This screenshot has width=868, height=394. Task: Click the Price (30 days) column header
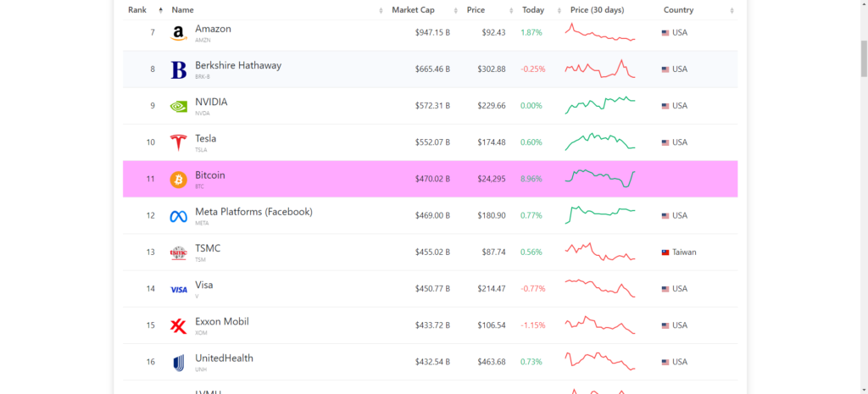click(x=598, y=10)
